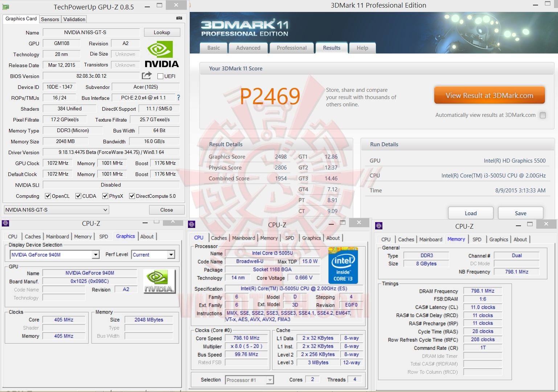Click the GPU-Z screenshot camera icon
Viewport: 558px width, 392px height.
coord(179,18)
